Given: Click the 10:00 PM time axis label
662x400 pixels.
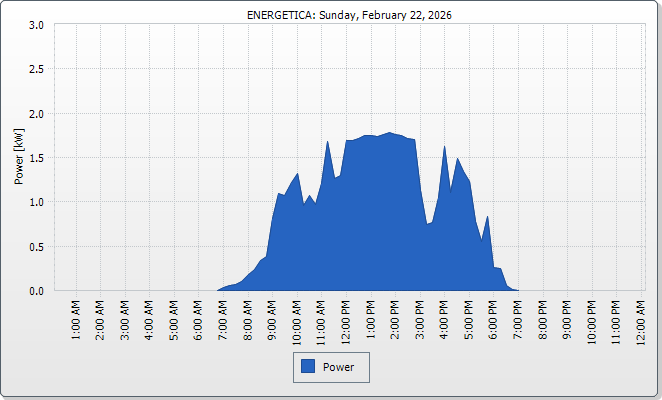Looking at the screenshot, I should pos(593,318).
